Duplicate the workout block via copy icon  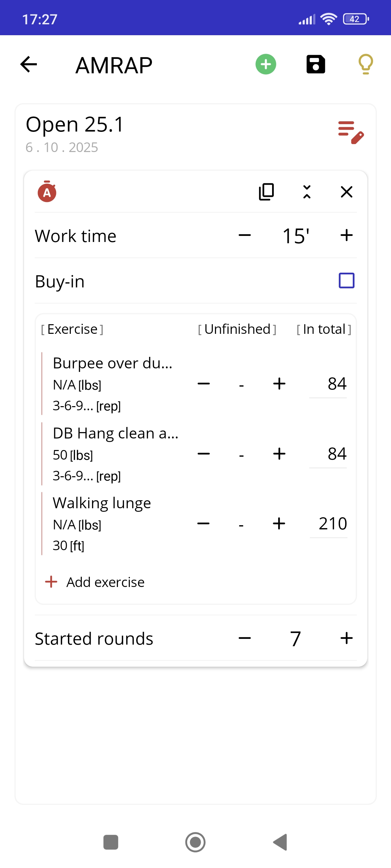coord(265,191)
